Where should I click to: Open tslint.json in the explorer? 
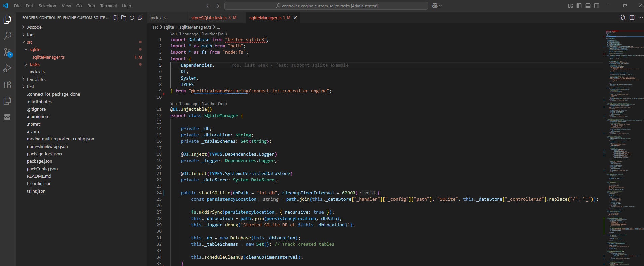pyautogui.click(x=36, y=191)
